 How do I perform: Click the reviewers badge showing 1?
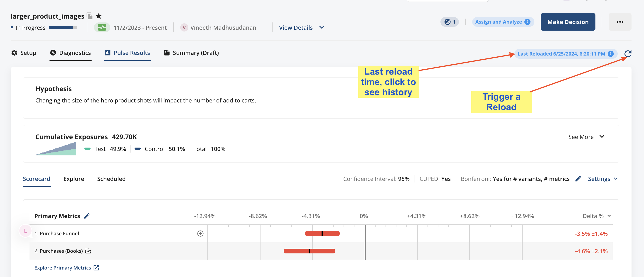450,22
